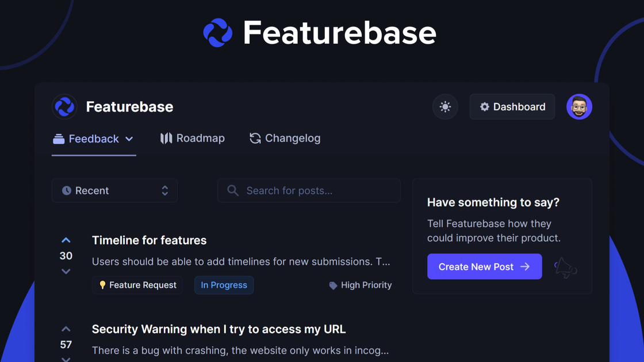Click the magnifier icon in search bar
This screenshot has width=644, height=362.
point(233,191)
